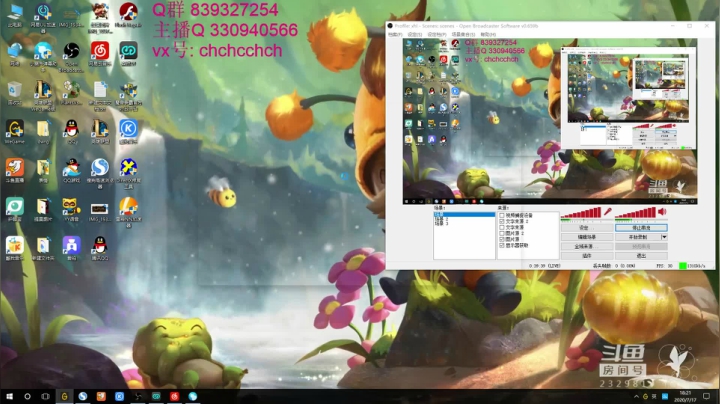Click the Stop Streaming button

(x=641, y=228)
